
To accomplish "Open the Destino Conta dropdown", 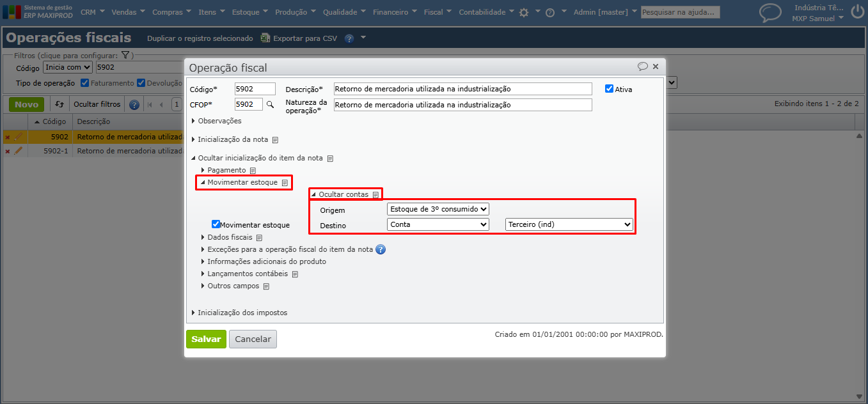I will 438,224.
